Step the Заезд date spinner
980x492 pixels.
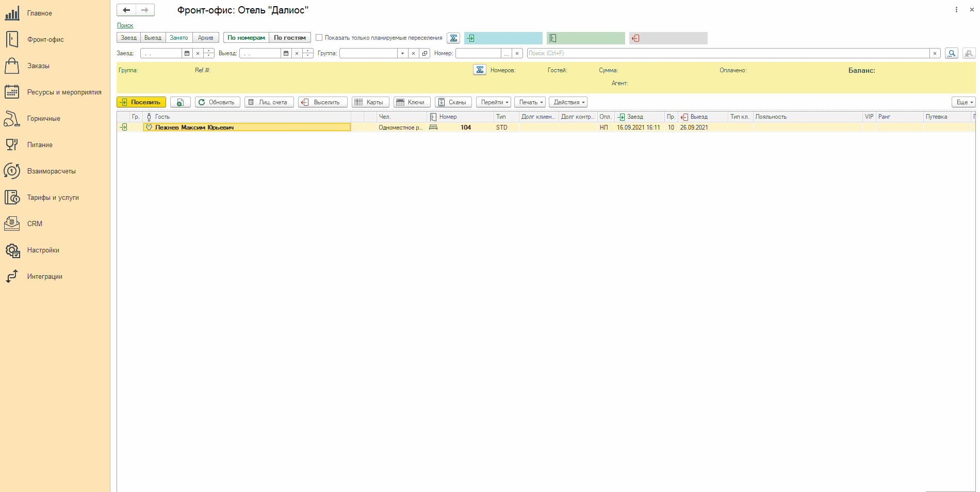[x=208, y=53]
